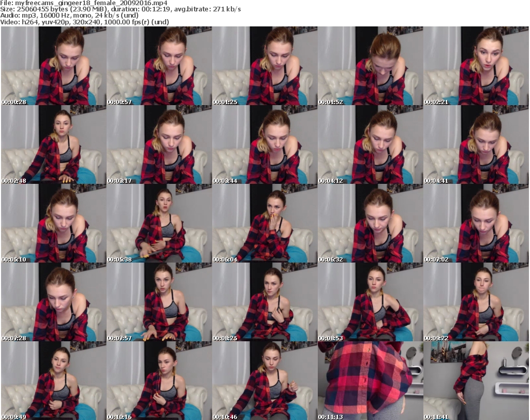Select the thumbnail frame stamped 00:03:17
The image size is (530, 420).
coord(159,144)
